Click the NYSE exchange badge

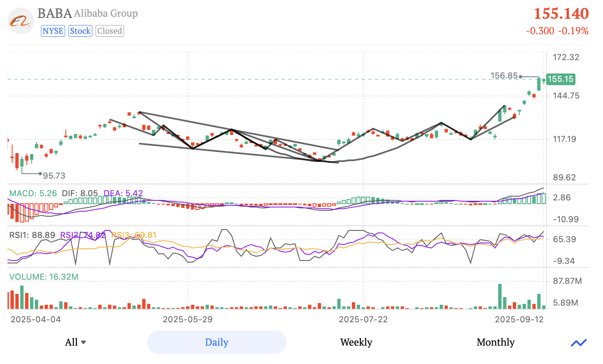tap(53, 30)
